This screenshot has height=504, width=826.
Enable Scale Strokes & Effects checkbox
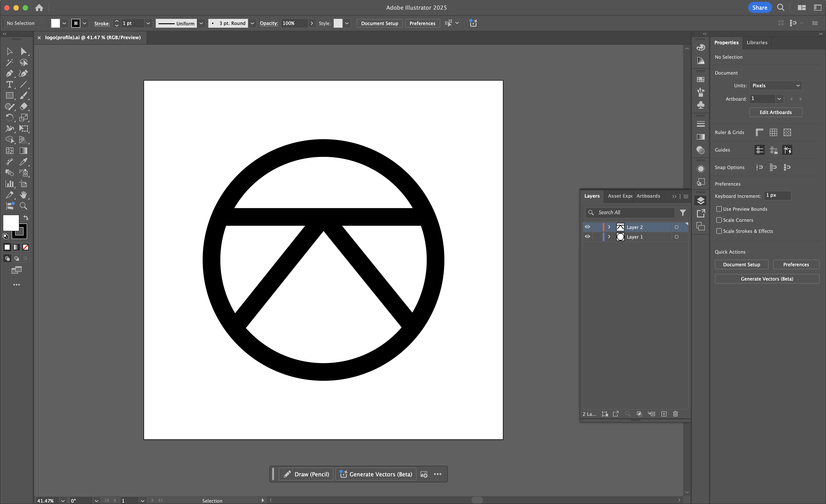tap(719, 231)
